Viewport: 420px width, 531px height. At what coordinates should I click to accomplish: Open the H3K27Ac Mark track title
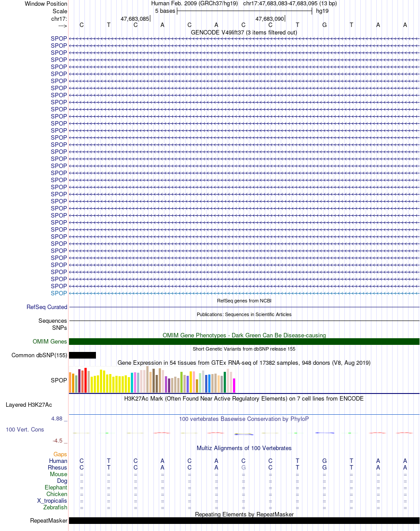tap(244, 398)
